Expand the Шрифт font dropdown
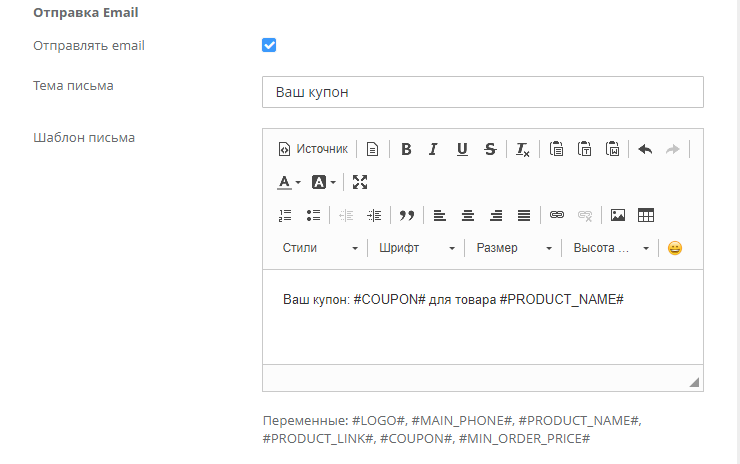The width and height of the screenshot is (740, 464). [x=417, y=248]
